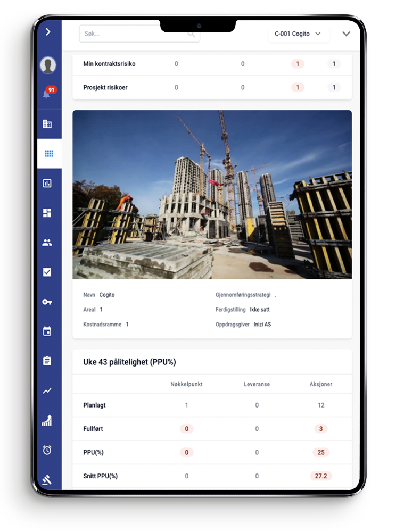This screenshot has height=532, width=404.
Task: Open the gavel icon in sidebar
Action: [x=47, y=479]
